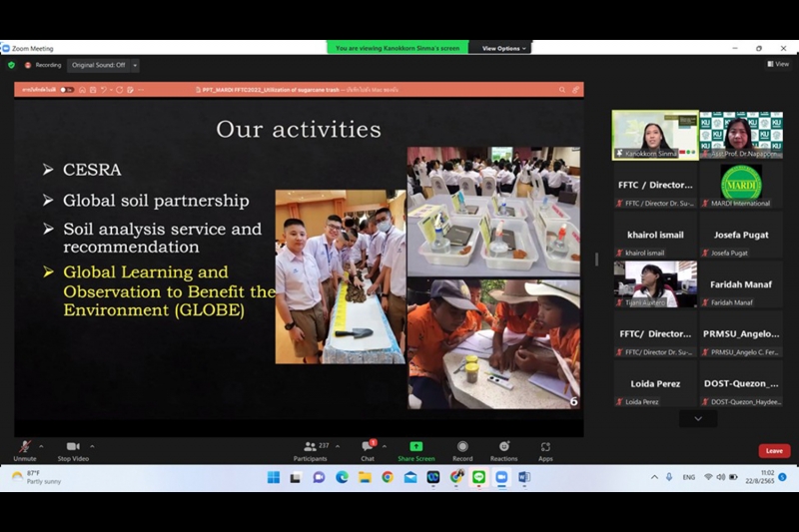Stop Video using the camera icon
799x532 pixels.
(72, 447)
